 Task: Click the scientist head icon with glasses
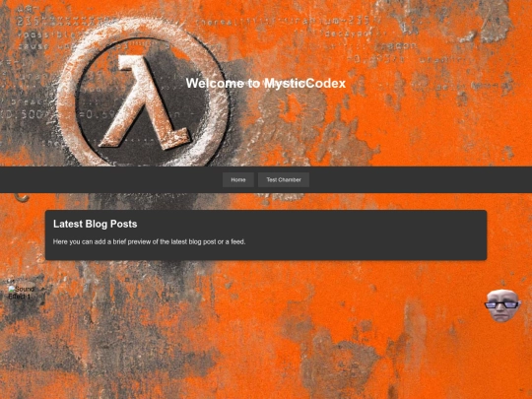tap(502, 305)
